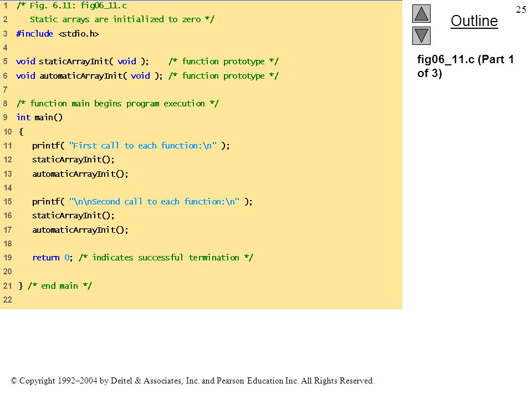Click the 'function main begins program execution' comment
The width and height of the screenshot is (532, 399).
click(117, 104)
